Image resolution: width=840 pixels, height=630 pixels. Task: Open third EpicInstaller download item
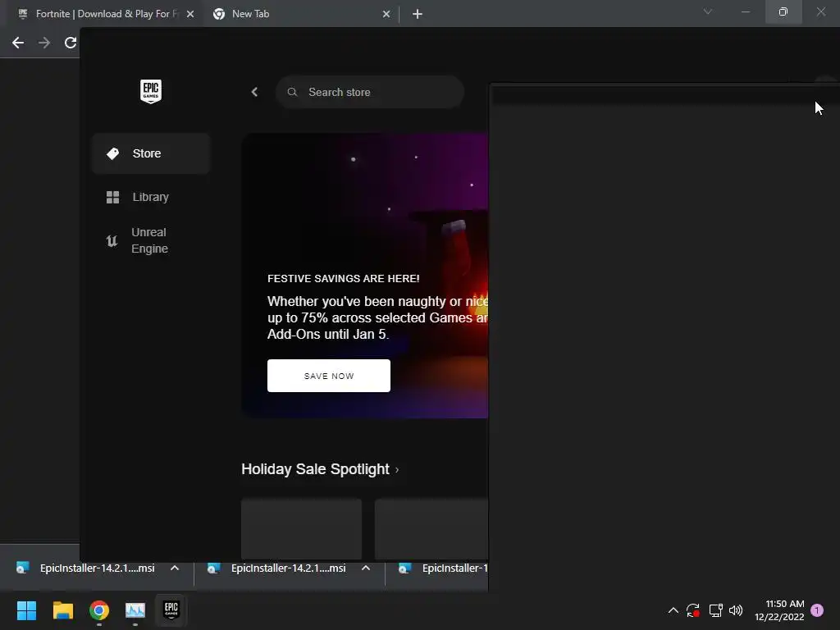click(443, 568)
